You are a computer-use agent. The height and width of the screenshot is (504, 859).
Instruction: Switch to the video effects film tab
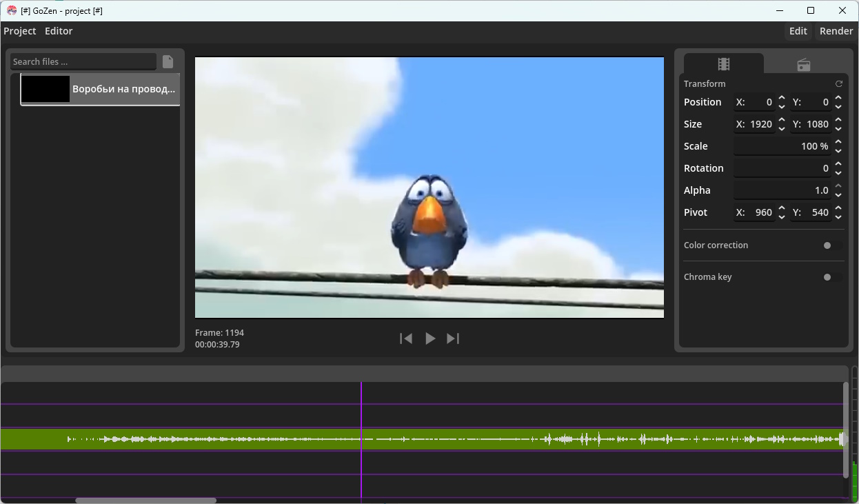723,64
